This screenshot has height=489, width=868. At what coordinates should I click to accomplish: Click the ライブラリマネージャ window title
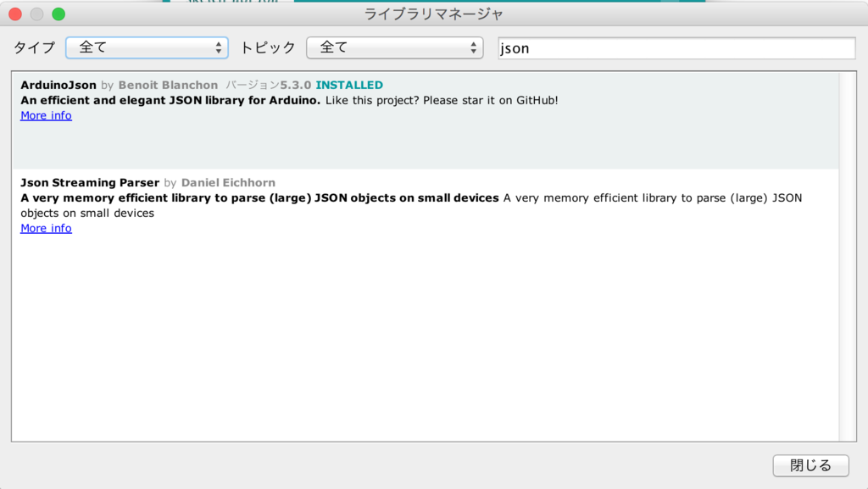[433, 14]
